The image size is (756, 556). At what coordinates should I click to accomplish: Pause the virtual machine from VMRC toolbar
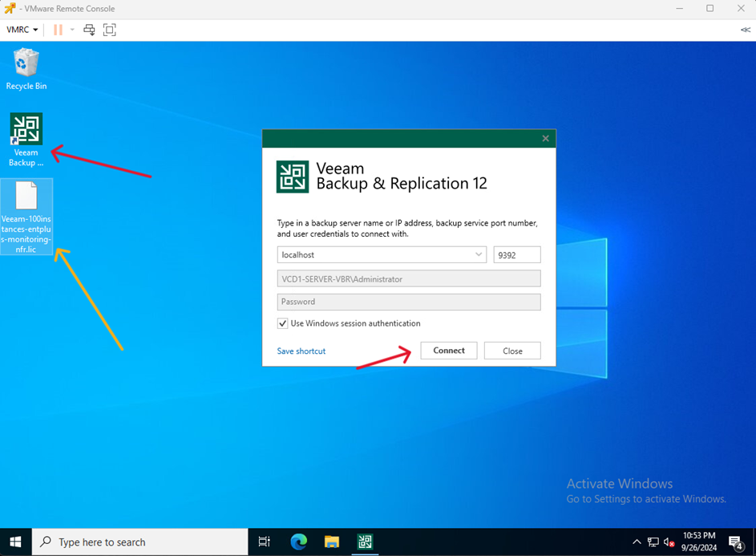[x=58, y=30]
